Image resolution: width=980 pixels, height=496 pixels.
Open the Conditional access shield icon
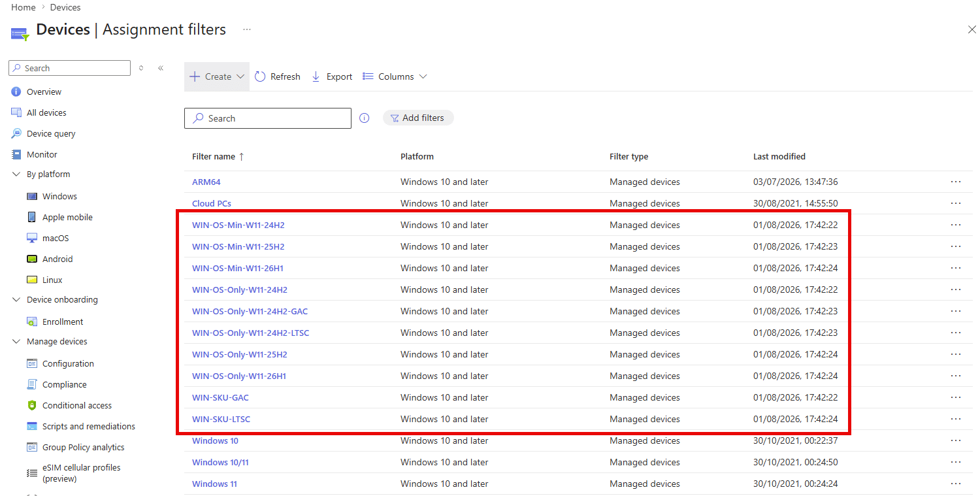tap(32, 405)
